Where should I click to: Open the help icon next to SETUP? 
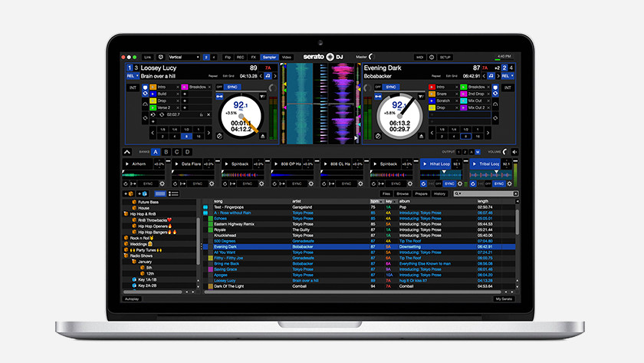pos(432,57)
